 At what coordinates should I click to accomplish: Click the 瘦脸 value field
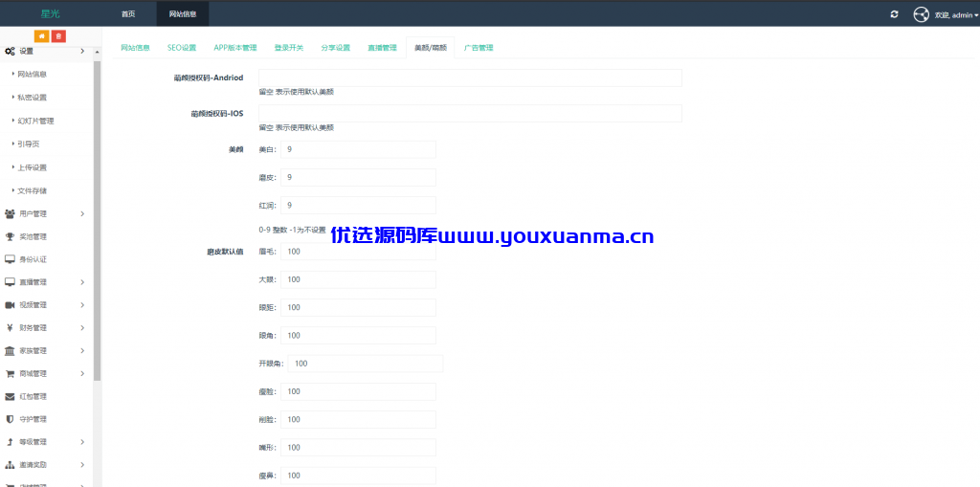(358, 391)
